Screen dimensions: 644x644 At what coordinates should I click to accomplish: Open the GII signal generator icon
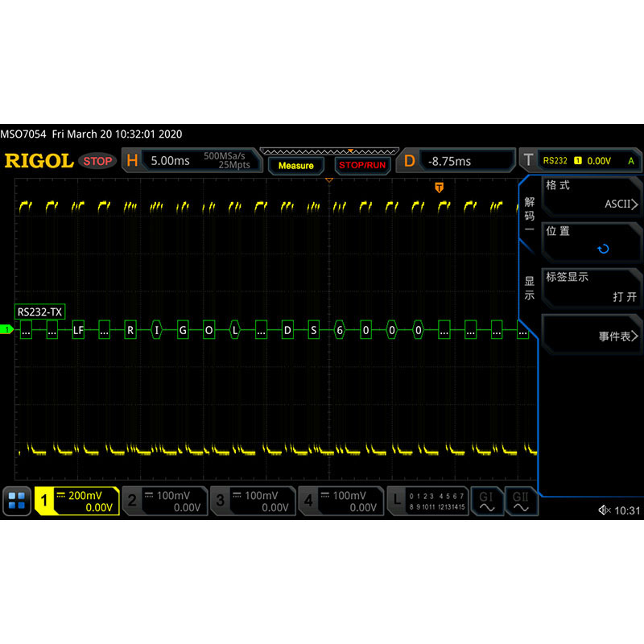click(521, 501)
